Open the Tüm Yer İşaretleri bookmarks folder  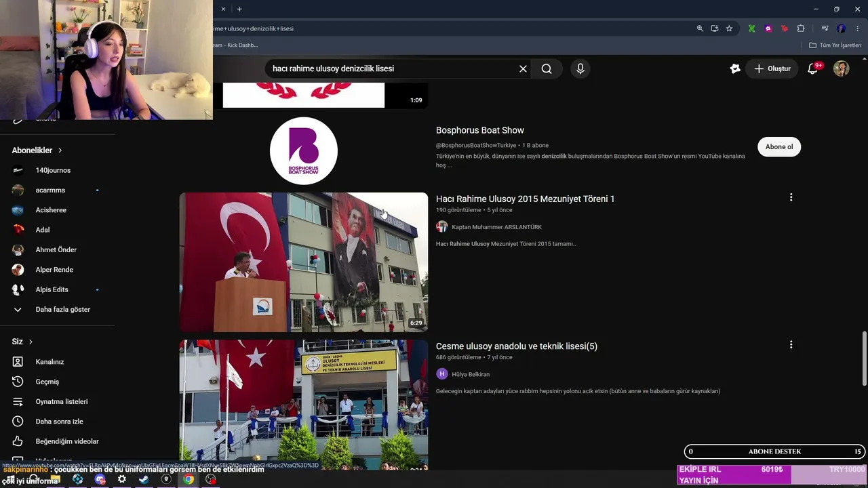tap(835, 45)
